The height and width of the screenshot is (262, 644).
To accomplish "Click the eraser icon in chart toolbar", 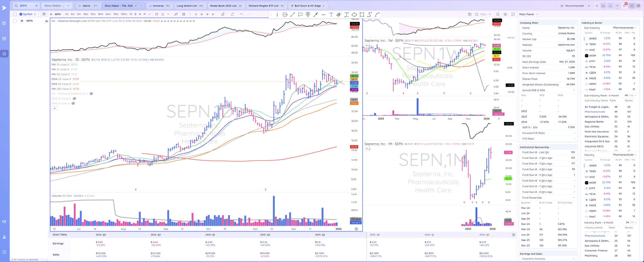I will point(223,14).
